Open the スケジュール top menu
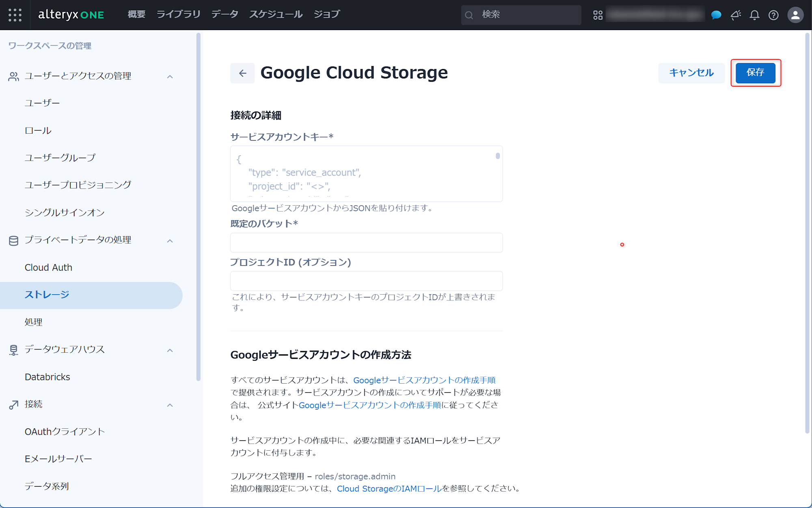The image size is (812, 508). coord(276,14)
